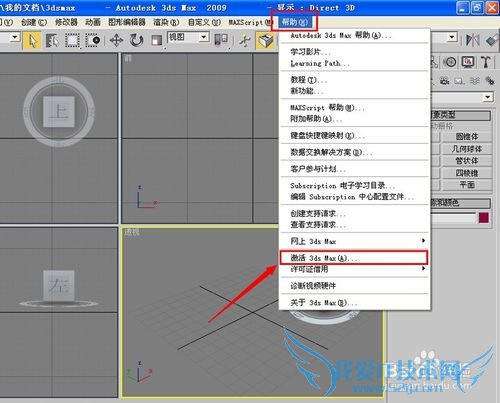Choose 键盘快捷键映射(K)... menu item
The height and width of the screenshot is (403, 500).
(354, 136)
